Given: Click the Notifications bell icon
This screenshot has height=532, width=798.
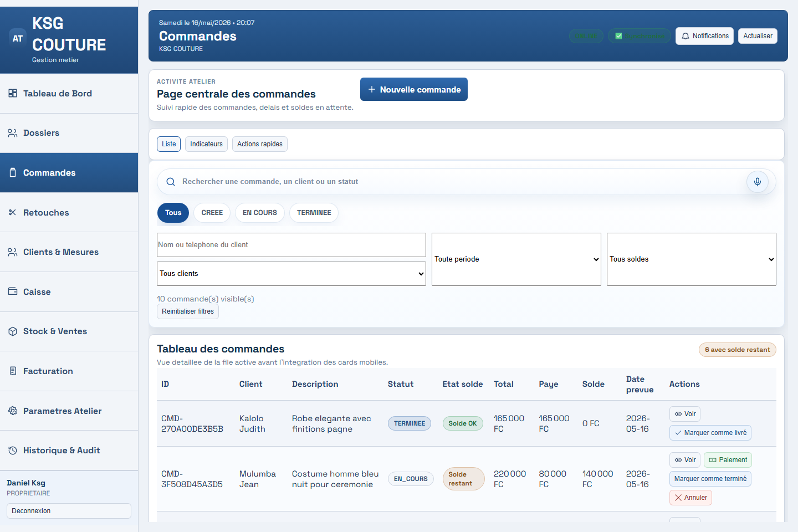Looking at the screenshot, I should (x=686, y=36).
